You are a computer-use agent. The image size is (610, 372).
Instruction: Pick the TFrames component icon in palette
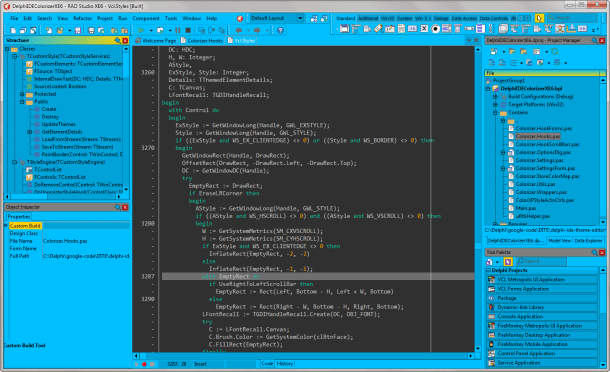345,28
